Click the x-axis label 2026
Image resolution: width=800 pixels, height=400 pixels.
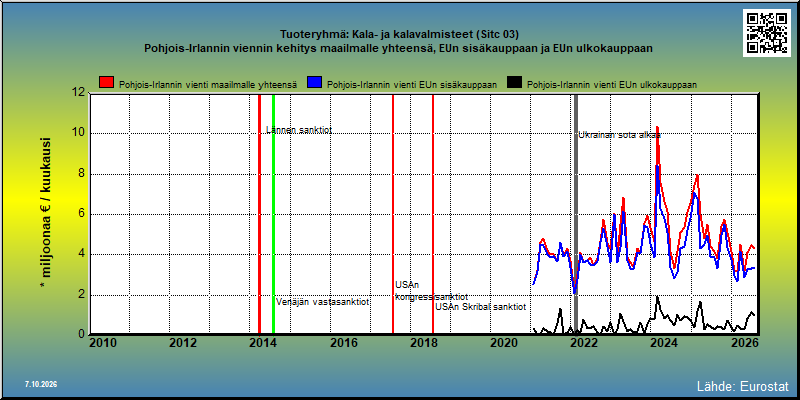tap(743, 342)
